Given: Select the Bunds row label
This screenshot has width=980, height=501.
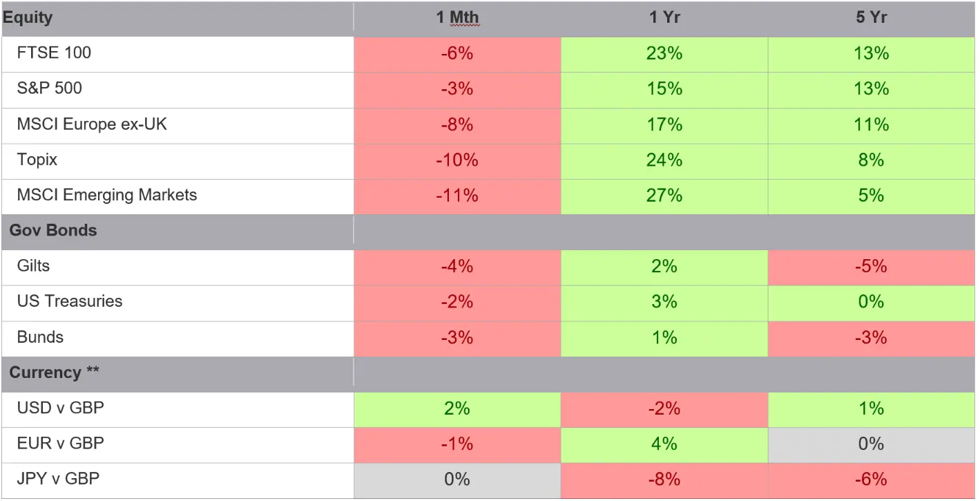Looking at the screenshot, I should [x=40, y=338].
